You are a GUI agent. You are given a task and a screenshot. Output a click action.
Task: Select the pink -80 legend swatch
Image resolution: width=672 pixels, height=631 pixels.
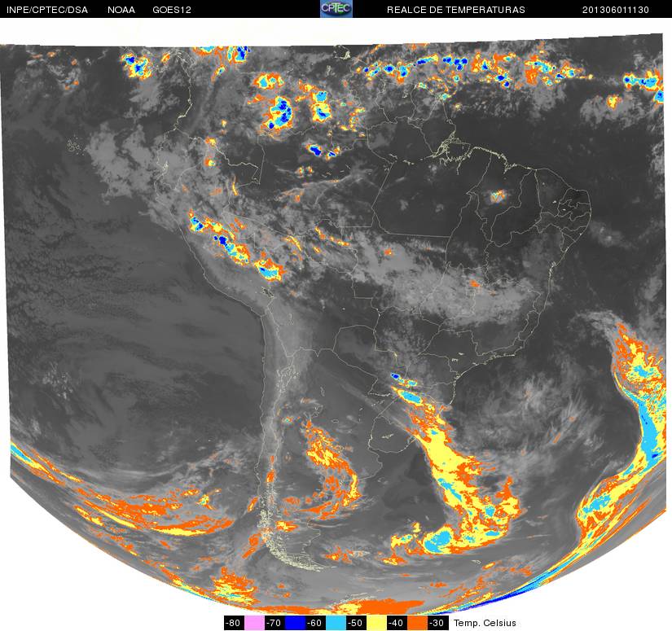coord(254,623)
